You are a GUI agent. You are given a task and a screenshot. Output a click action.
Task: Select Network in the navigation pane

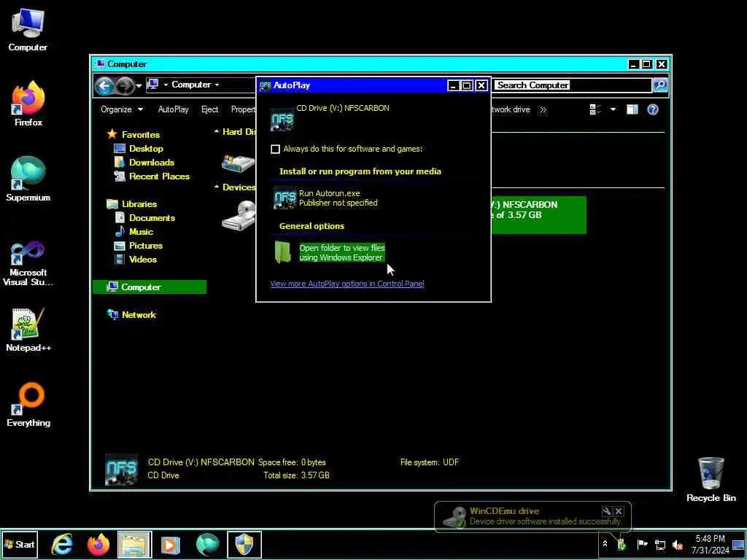click(139, 315)
